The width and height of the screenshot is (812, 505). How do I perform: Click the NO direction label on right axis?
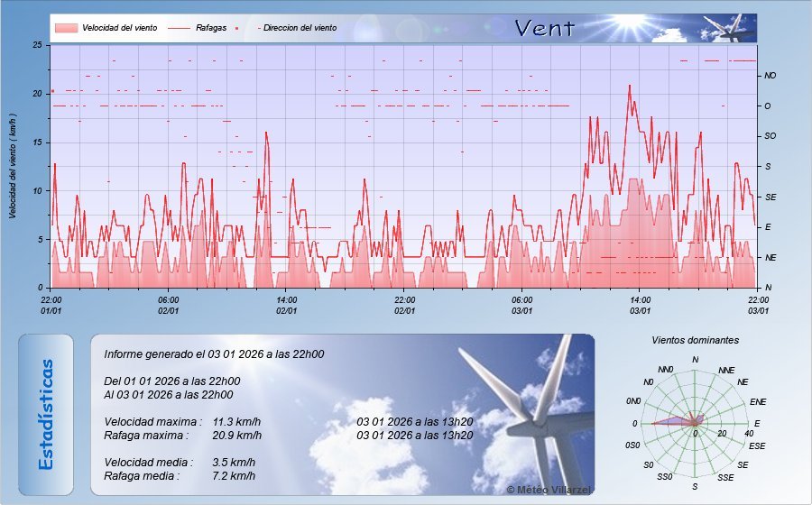click(x=770, y=76)
